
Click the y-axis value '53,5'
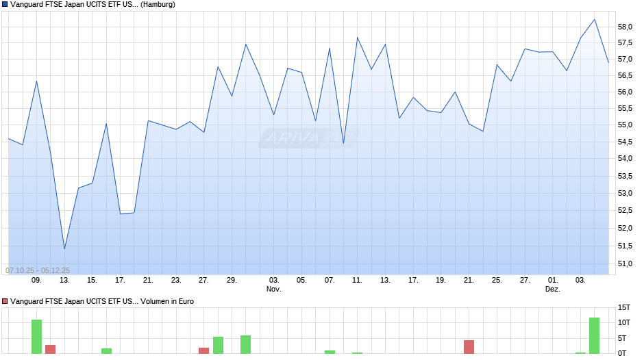pos(625,177)
